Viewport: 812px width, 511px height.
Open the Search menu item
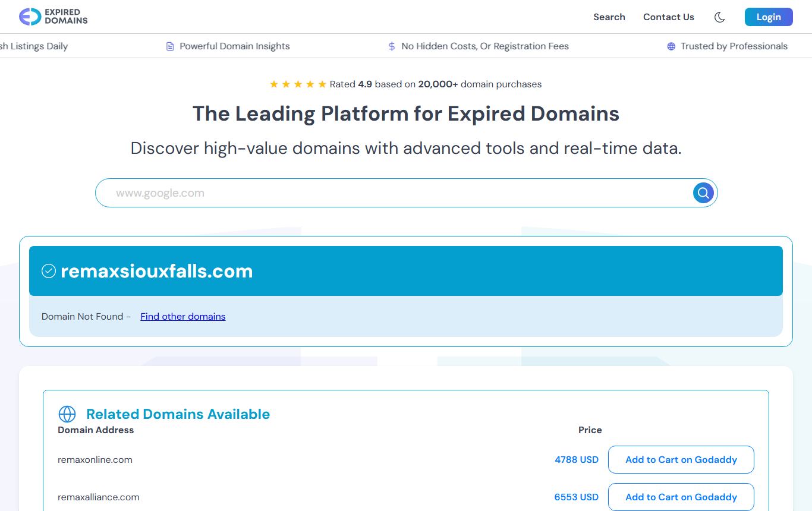coord(609,17)
